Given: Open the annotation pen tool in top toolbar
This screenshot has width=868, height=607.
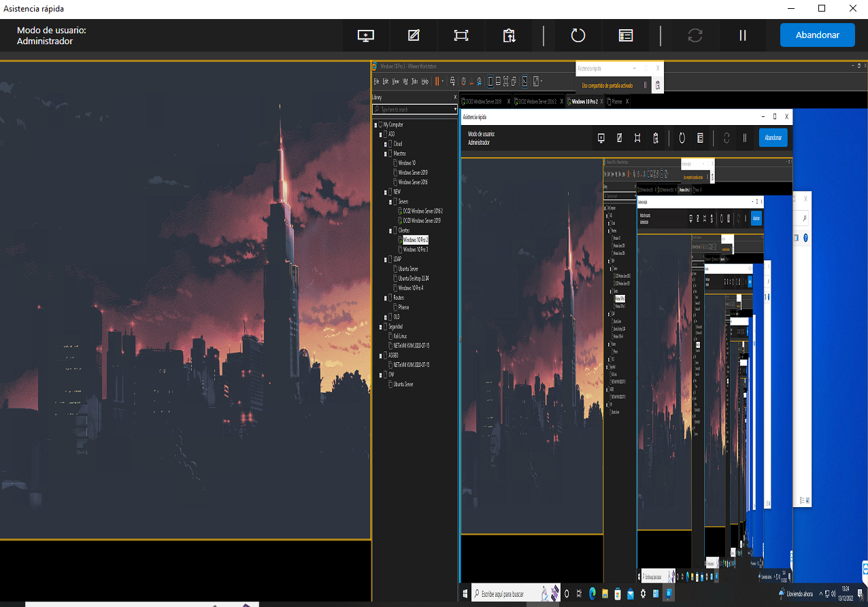Looking at the screenshot, I should point(414,35).
